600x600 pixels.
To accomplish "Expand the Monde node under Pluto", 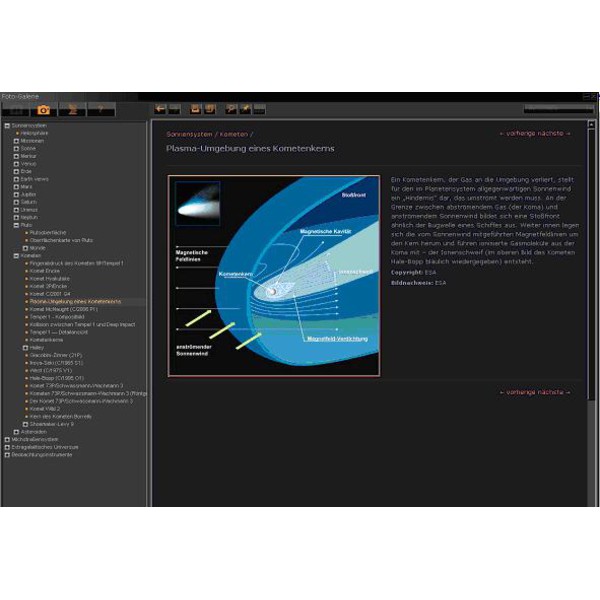I will (25, 248).
